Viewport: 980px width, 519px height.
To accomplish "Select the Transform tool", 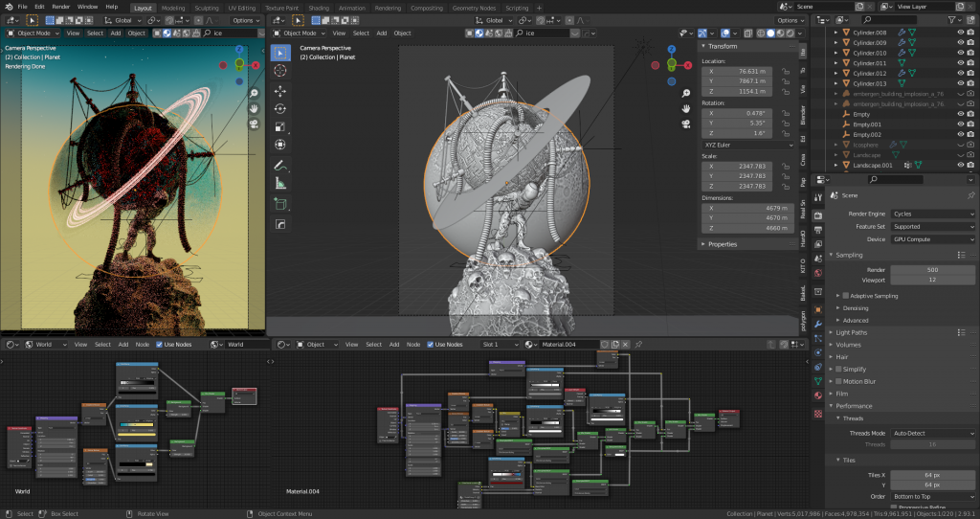I will point(280,145).
